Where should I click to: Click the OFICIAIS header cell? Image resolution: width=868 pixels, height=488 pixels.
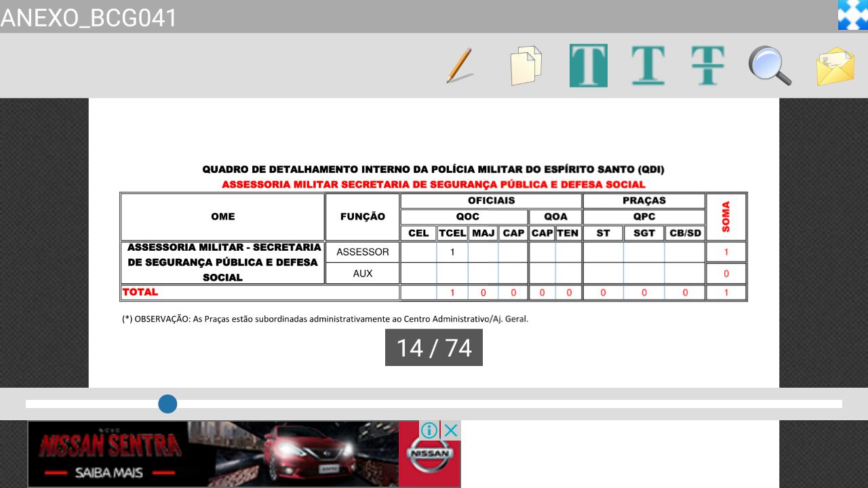(492, 201)
